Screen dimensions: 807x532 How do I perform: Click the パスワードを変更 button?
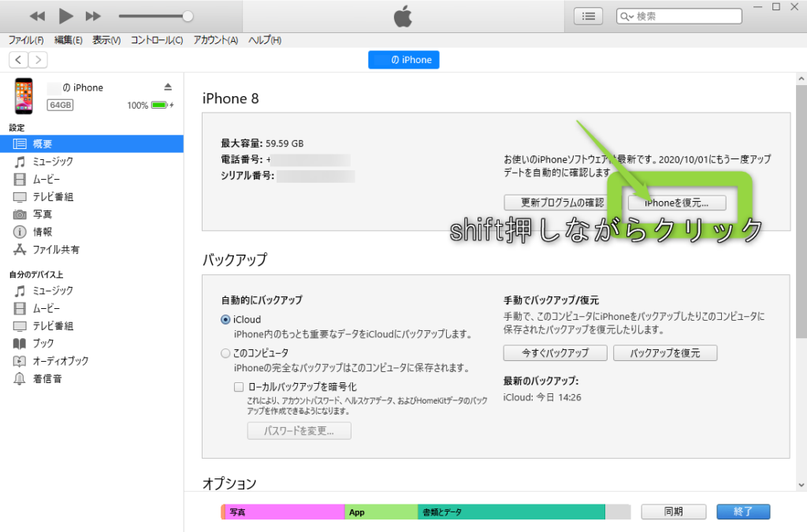[x=299, y=430]
